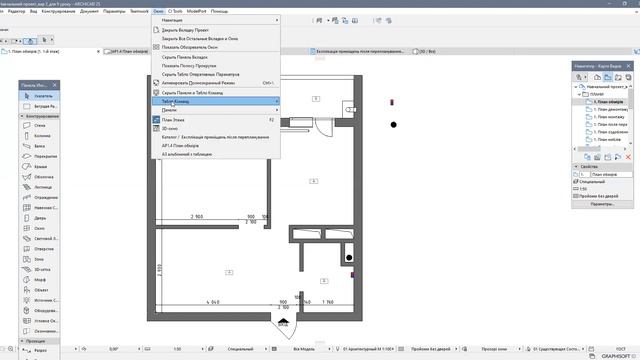The height and width of the screenshot is (360, 640).
Task: Select the Объект (Object) tool
Action: [x=39, y=290]
